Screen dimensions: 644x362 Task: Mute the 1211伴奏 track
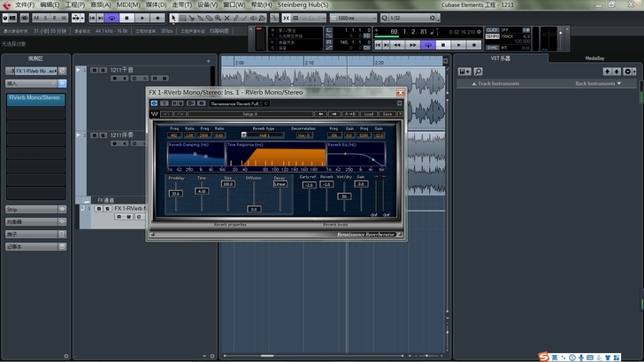click(x=94, y=135)
